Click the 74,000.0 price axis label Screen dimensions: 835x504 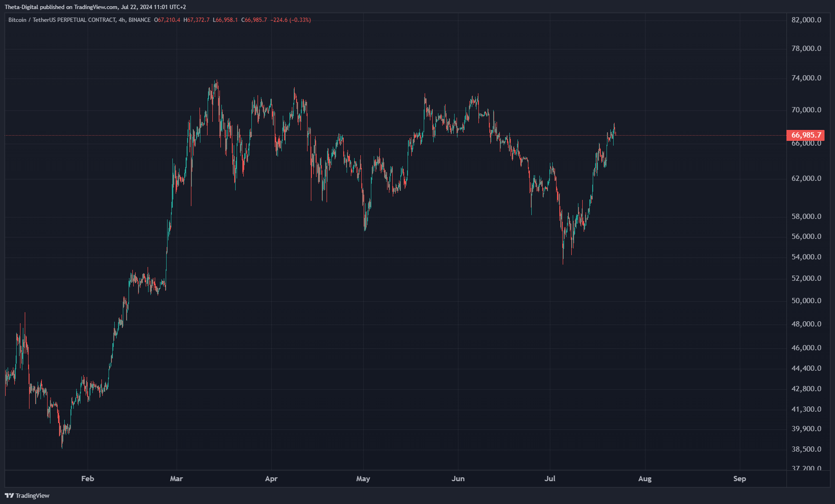pos(806,78)
